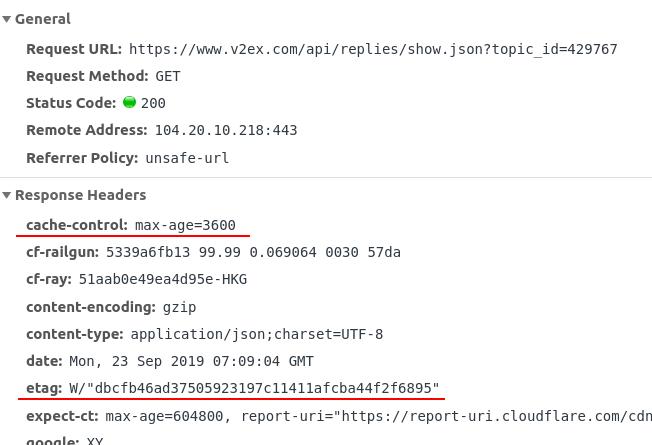The height and width of the screenshot is (445, 652).
Task: Click the cf-railgun header value
Action: click(x=253, y=252)
